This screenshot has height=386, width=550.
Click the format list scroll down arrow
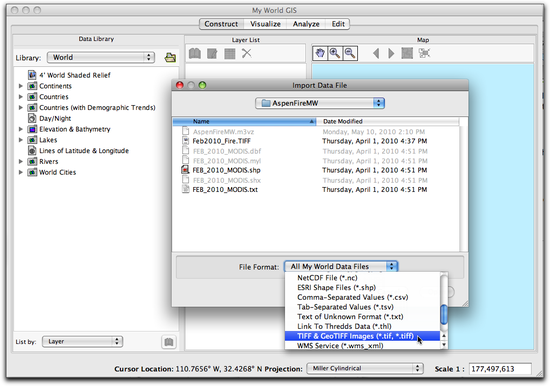click(x=444, y=345)
